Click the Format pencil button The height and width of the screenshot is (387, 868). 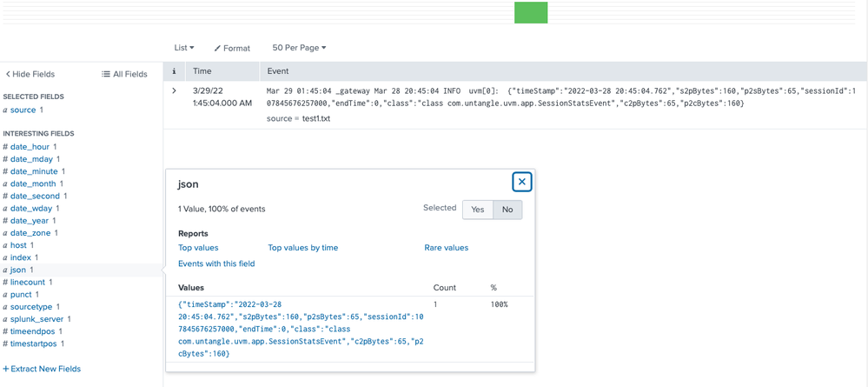[232, 48]
